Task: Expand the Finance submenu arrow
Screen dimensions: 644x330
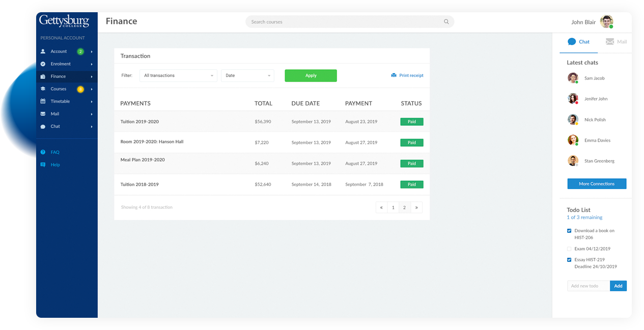Action: coord(92,76)
